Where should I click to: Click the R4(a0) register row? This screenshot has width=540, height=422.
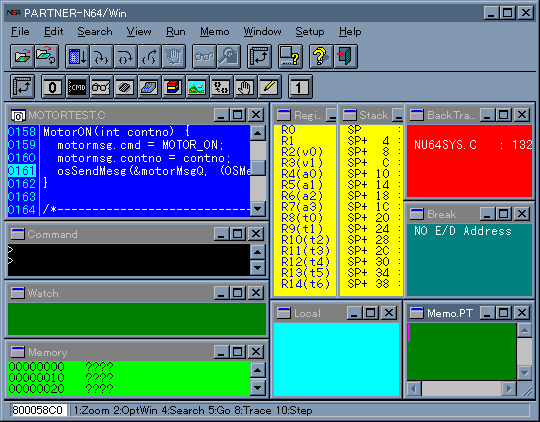click(302, 174)
